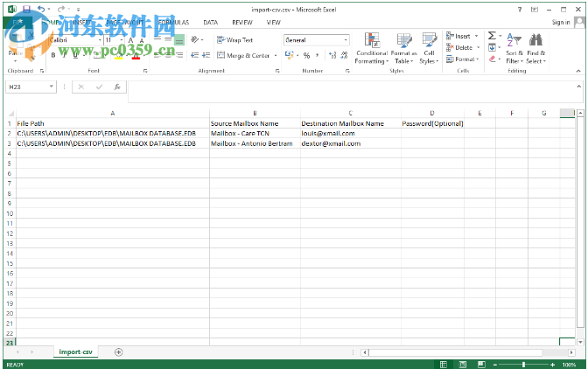Select the import-csv sheet tab
Image resolution: width=588 pixels, height=369 pixels.
tap(75, 352)
